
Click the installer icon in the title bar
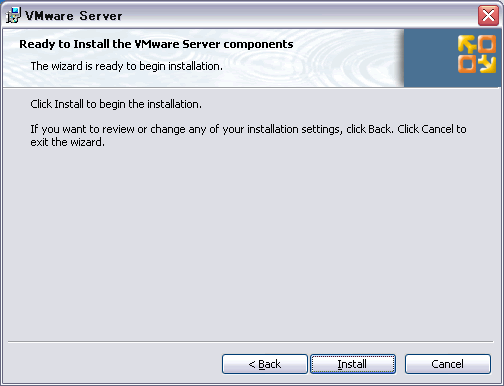click(13, 15)
